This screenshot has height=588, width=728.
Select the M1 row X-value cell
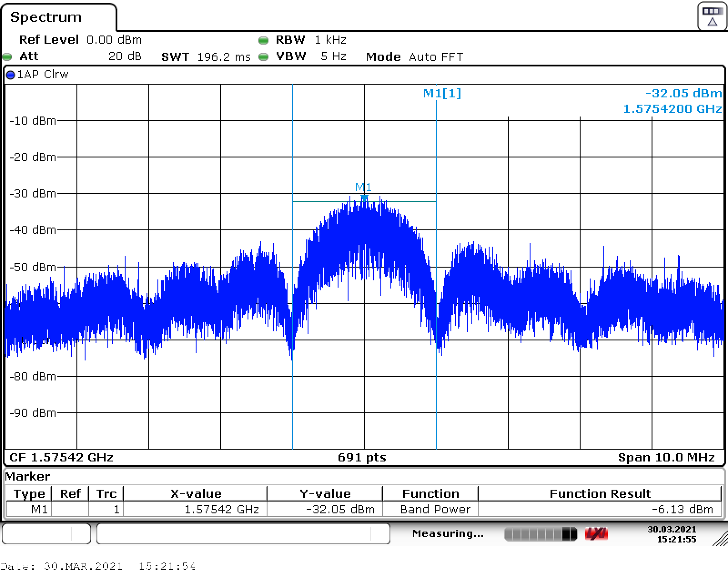pyautogui.click(x=195, y=509)
